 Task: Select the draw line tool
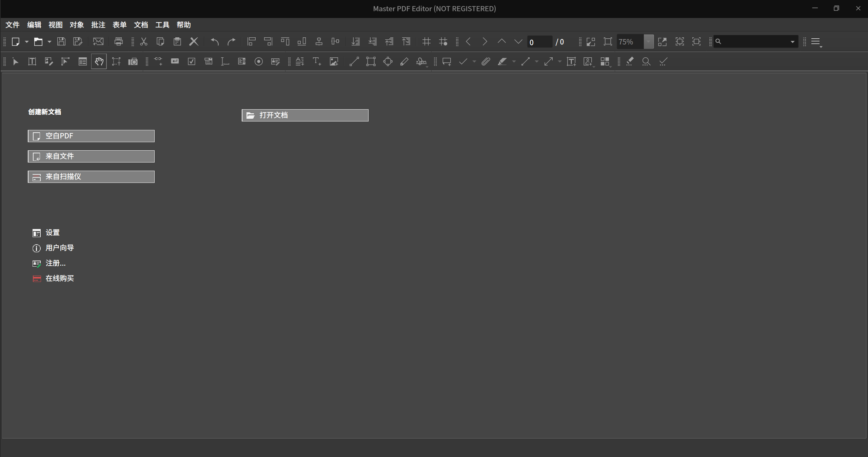(354, 62)
